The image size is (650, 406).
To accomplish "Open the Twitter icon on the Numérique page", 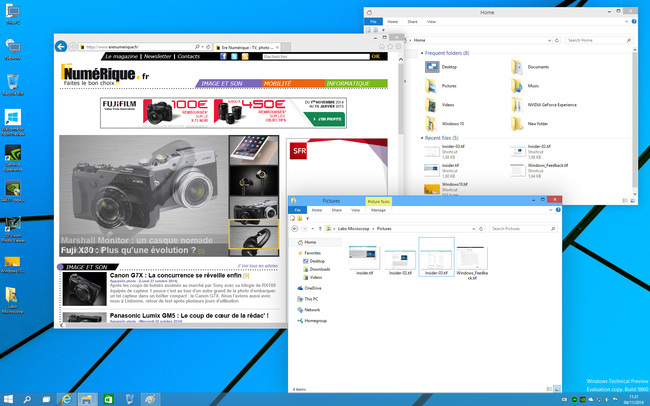I will (x=234, y=56).
